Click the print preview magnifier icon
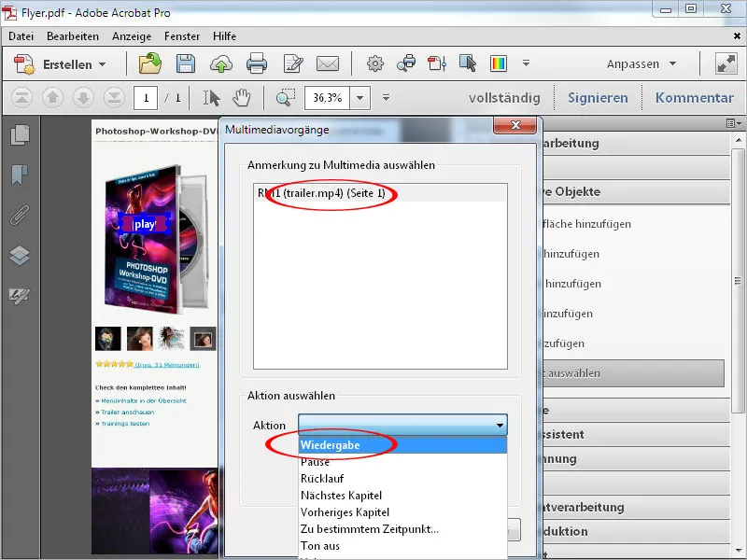Screen dimensions: 747x560 tap(406, 63)
